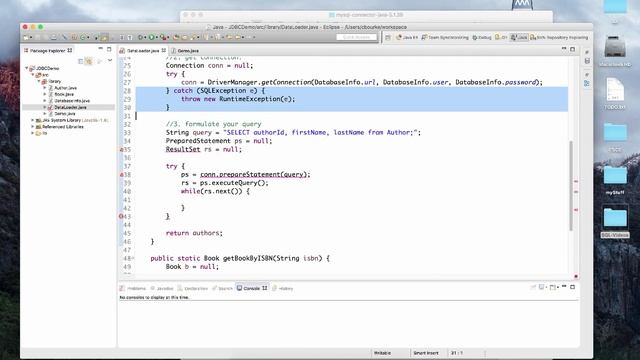
Task: Maximize the editor area
Action: point(573,49)
